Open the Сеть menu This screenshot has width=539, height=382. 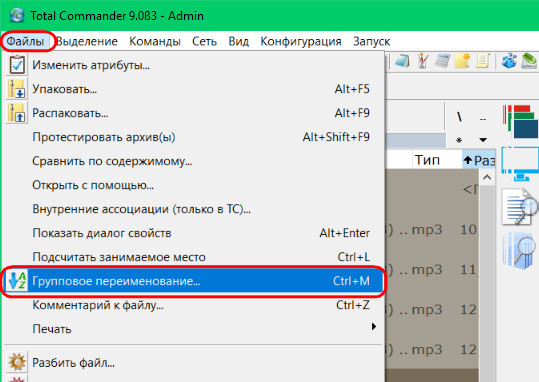(x=204, y=41)
